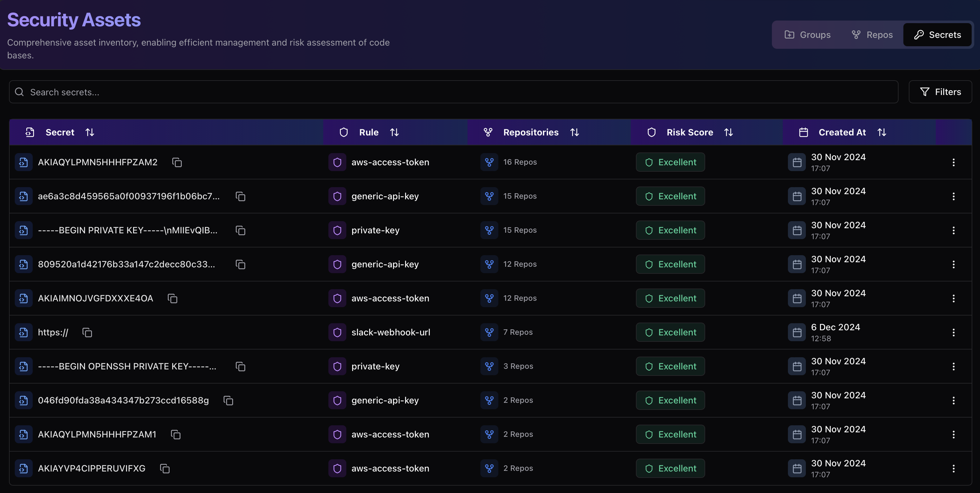
Task: Sort by Repositories count
Action: (x=574, y=132)
